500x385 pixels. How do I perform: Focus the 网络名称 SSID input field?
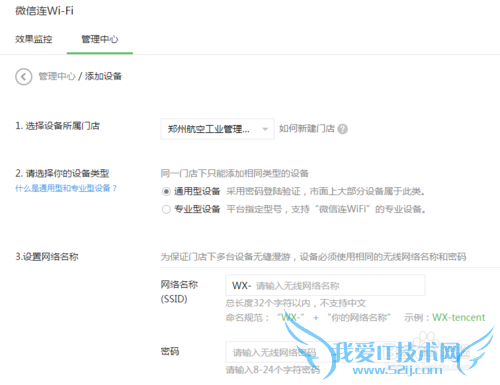(x=325, y=285)
